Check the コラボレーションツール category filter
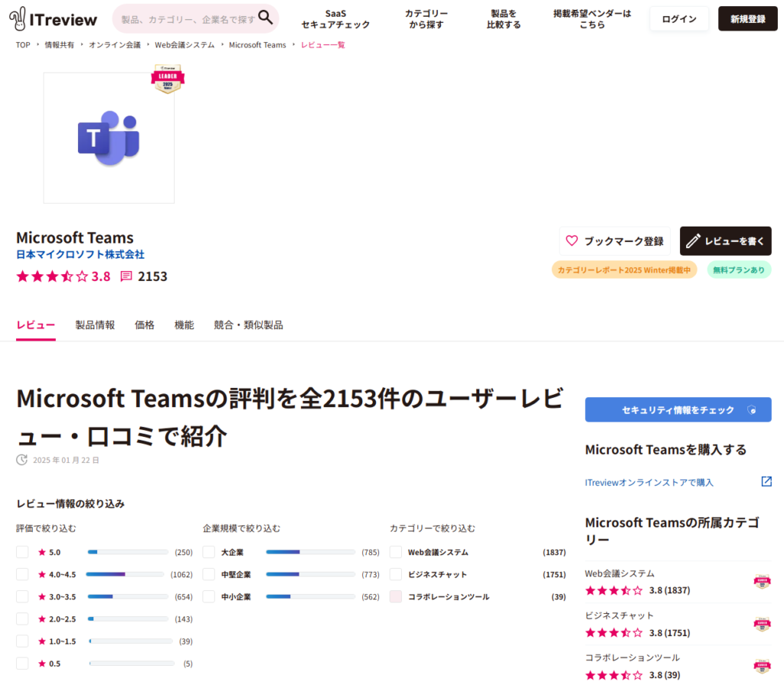Viewport: 784px width, 685px height. coord(396,596)
